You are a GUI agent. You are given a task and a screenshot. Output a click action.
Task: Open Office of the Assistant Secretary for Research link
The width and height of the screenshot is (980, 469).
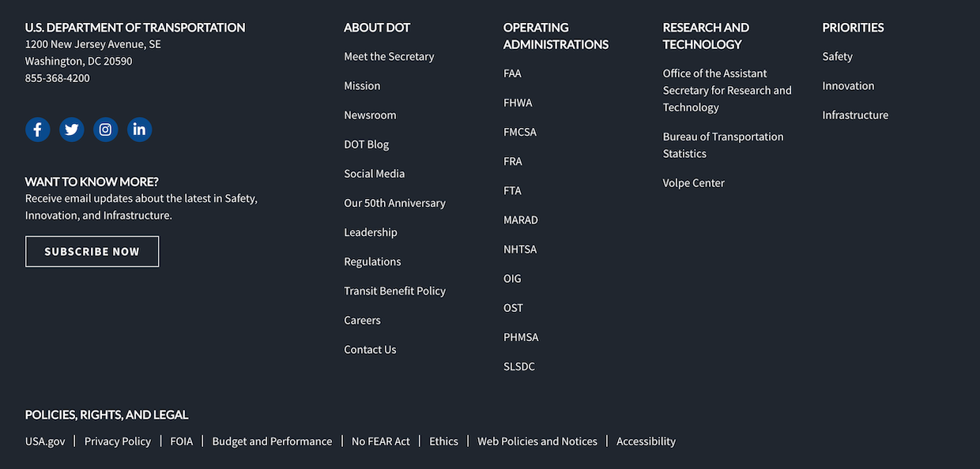tap(727, 90)
